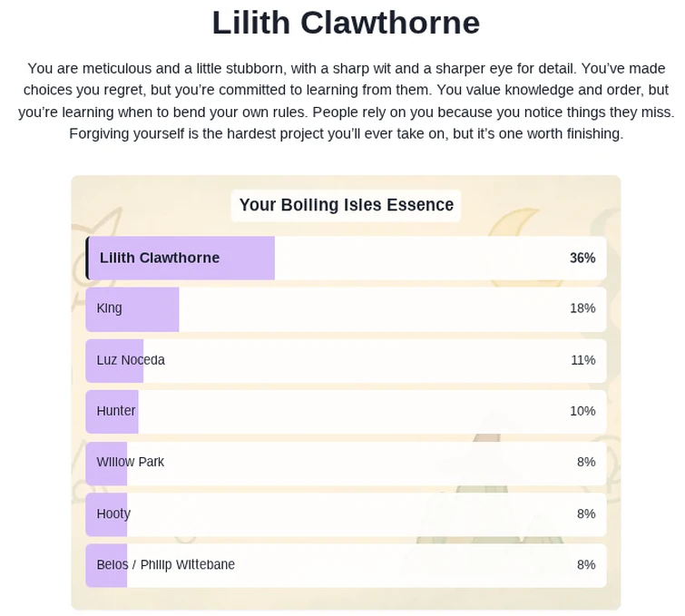Click the Your Boiling Isles Essence title
The width and height of the screenshot is (685, 616).
pyautogui.click(x=346, y=205)
